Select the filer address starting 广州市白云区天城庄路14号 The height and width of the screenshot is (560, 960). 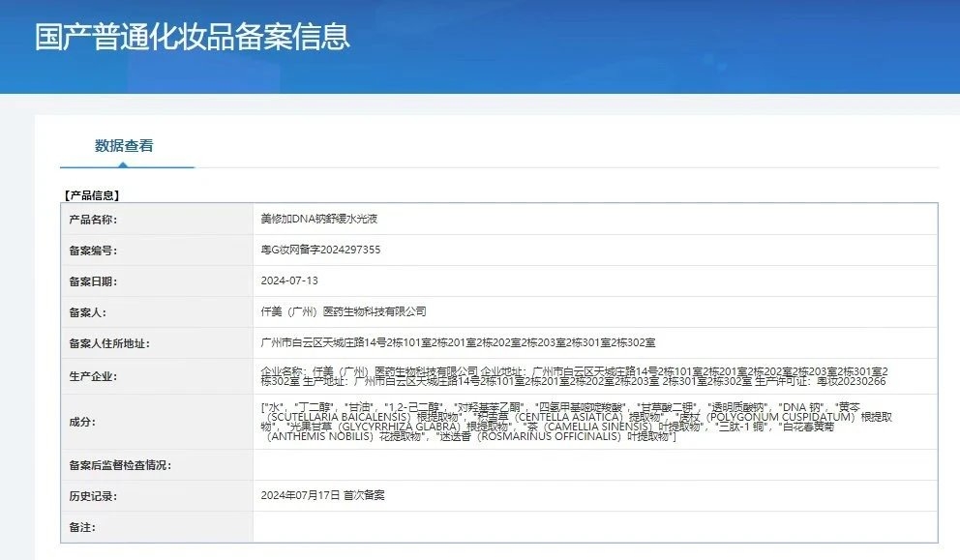click(x=458, y=342)
